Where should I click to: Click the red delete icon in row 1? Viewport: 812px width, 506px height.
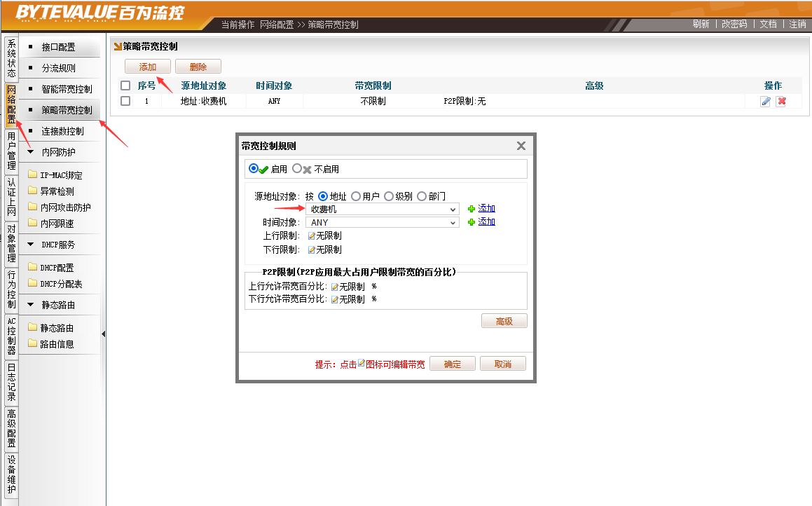click(781, 102)
